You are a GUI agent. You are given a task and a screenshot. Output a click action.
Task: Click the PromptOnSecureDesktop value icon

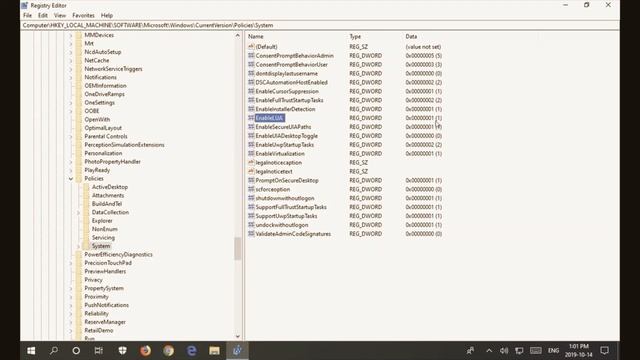click(251, 180)
